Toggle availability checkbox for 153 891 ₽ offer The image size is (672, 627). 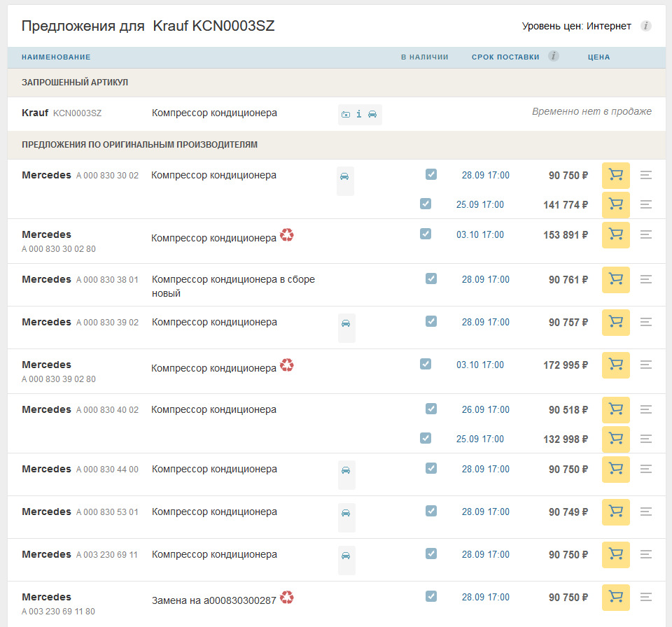(426, 234)
